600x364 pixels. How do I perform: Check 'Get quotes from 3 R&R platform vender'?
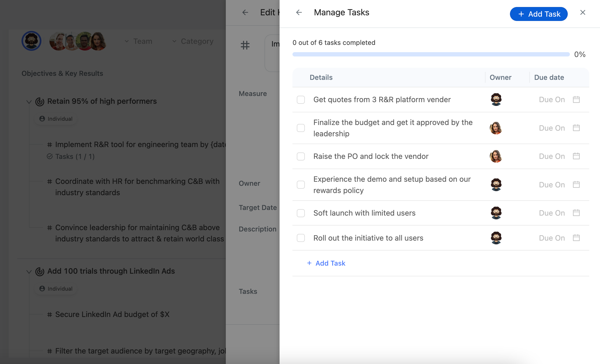[x=301, y=100]
